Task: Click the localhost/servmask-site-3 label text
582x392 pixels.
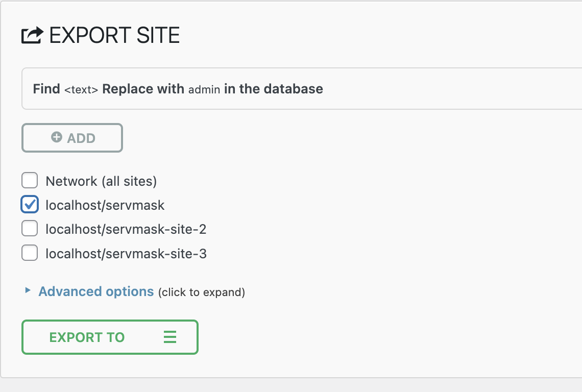Action: click(126, 253)
